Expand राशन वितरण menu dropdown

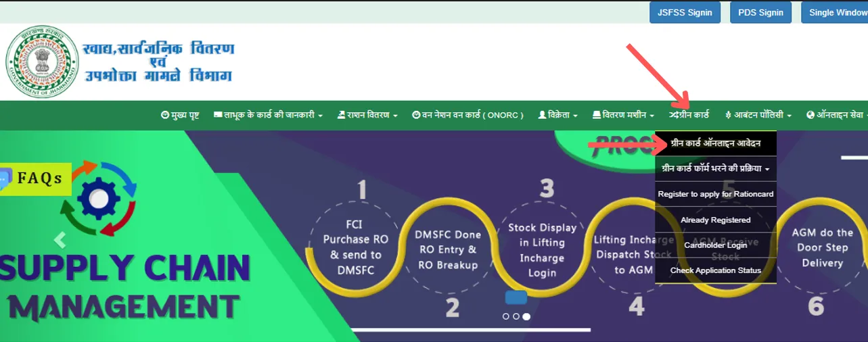tap(367, 115)
